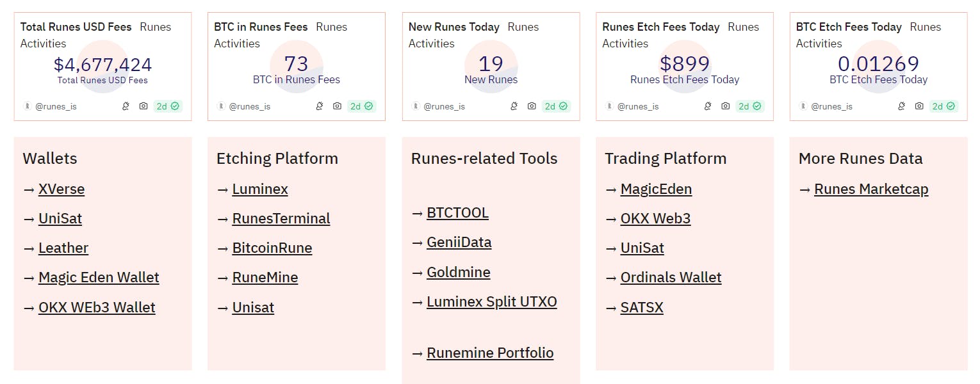The image size is (980, 384).
Task: Open the XVerse wallet link
Action: (x=61, y=189)
